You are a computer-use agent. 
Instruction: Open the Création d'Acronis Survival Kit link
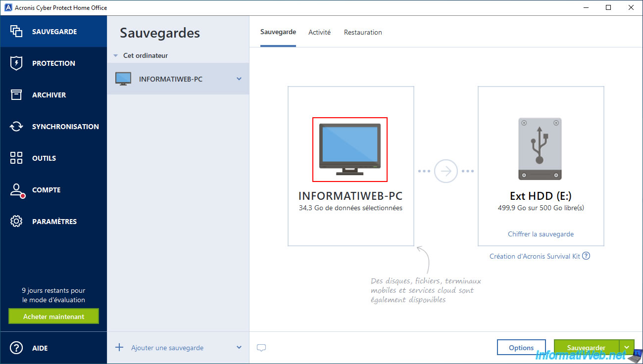[x=534, y=256]
